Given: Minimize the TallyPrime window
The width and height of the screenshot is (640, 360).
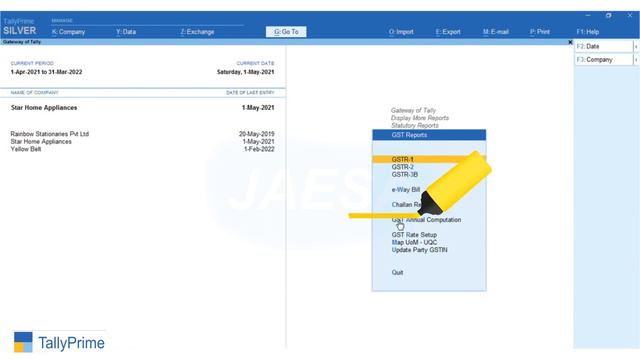Looking at the screenshot, I should pos(588,16).
